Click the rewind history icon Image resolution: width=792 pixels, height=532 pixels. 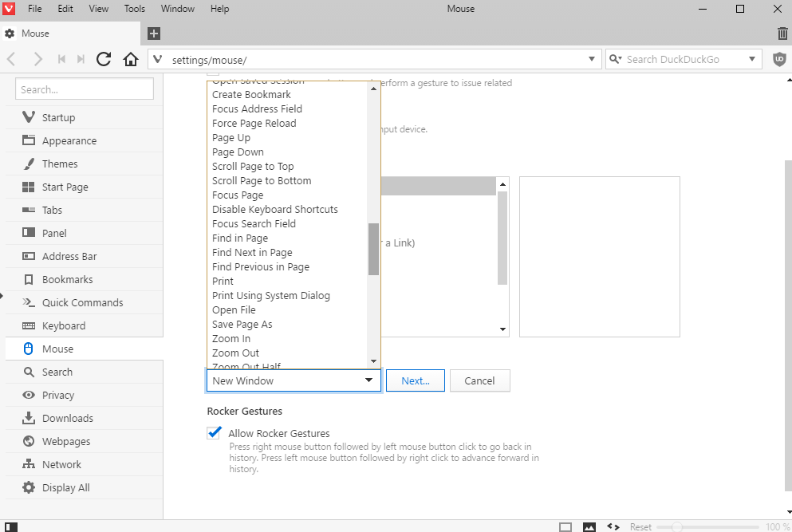click(x=61, y=60)
